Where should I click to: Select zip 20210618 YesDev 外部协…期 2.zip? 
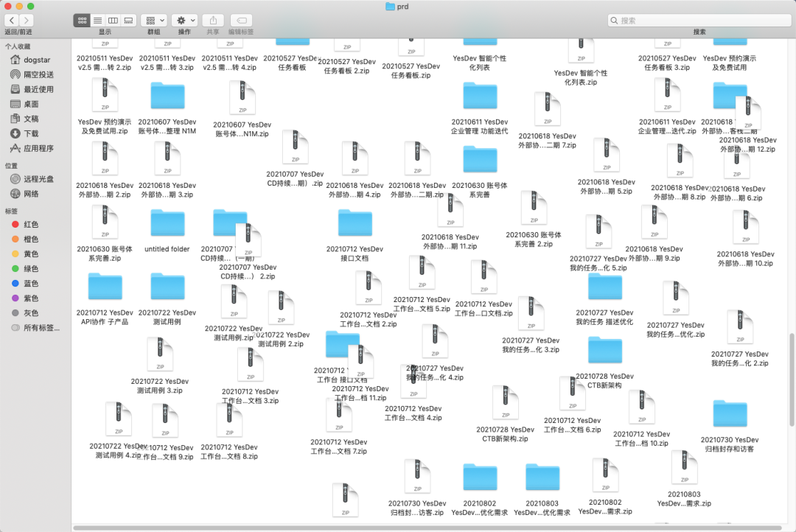click(105, 159)
